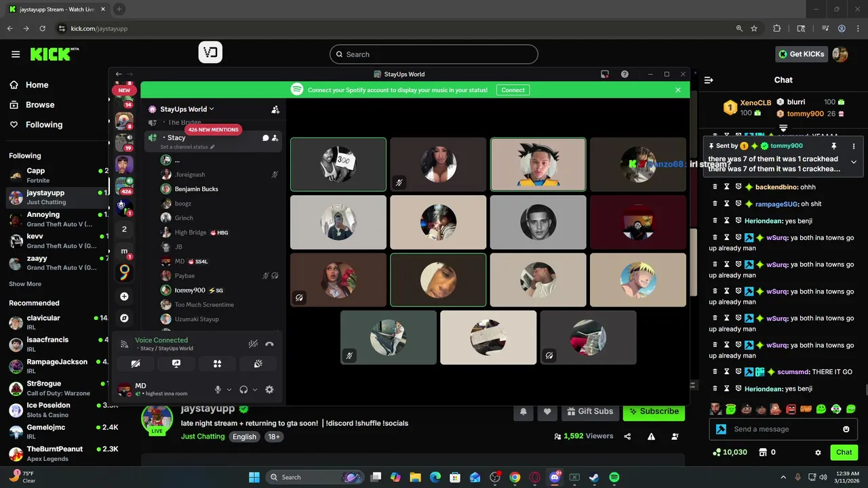
Task: Open clavicular recommended channel
Action: (x=58, y=323)
